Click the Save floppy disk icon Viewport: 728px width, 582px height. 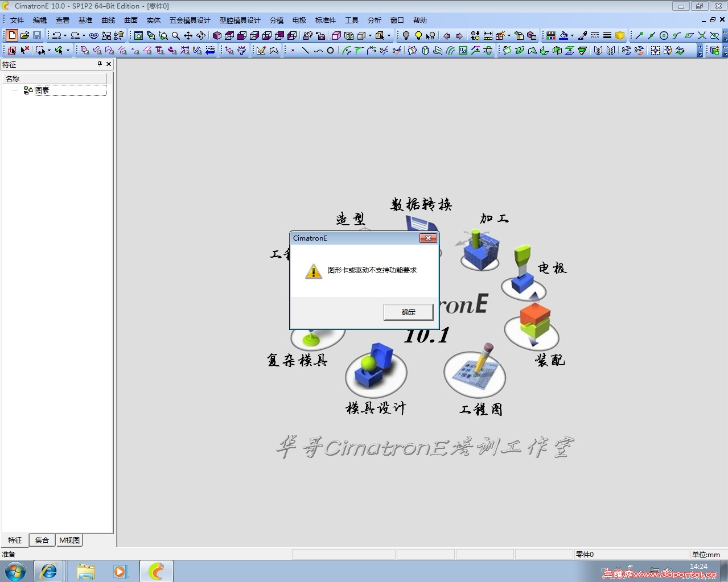pyautogui.click(x=37, y=35)
